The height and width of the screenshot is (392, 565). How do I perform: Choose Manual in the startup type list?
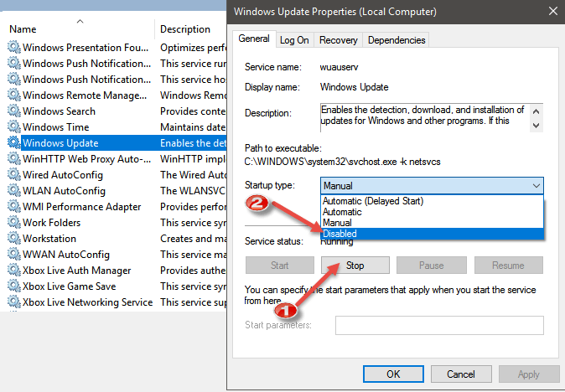[432, 223]
